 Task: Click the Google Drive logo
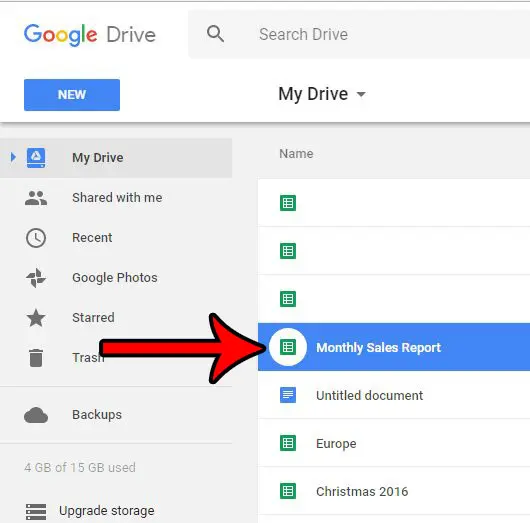tap(90, 35)
